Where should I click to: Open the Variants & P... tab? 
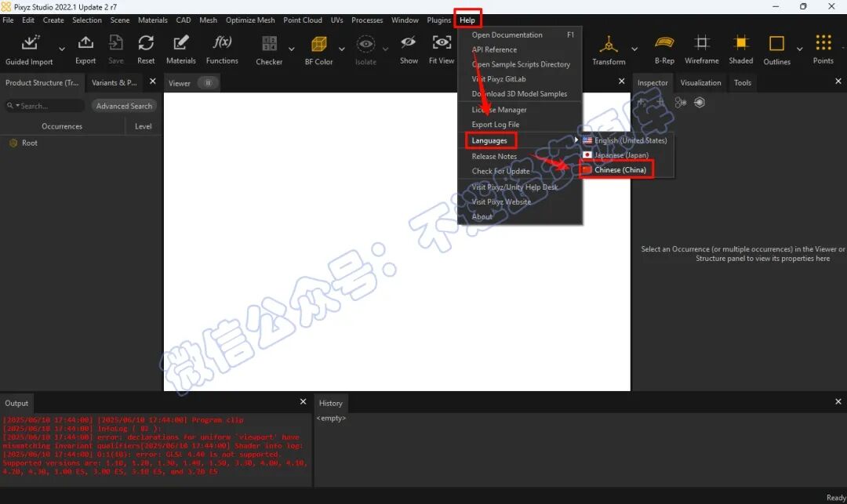114,82
